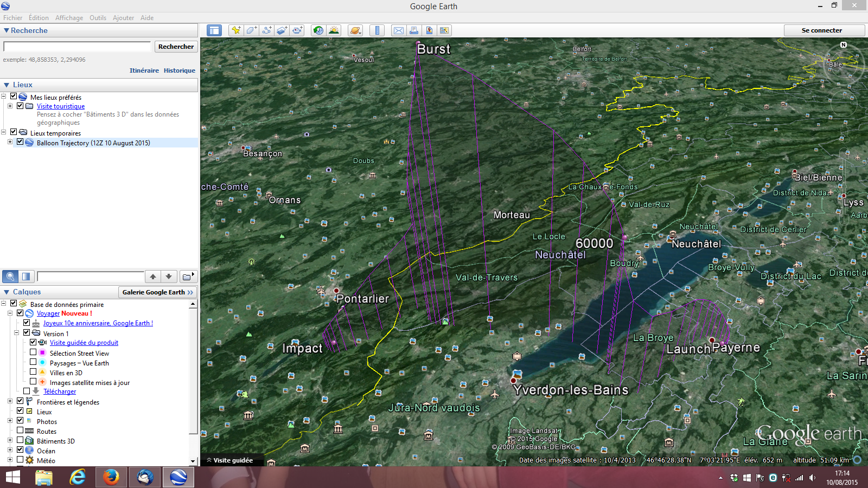Select the add polygon tool
This screenshot has width=868, height=488.
coord(251,30)
